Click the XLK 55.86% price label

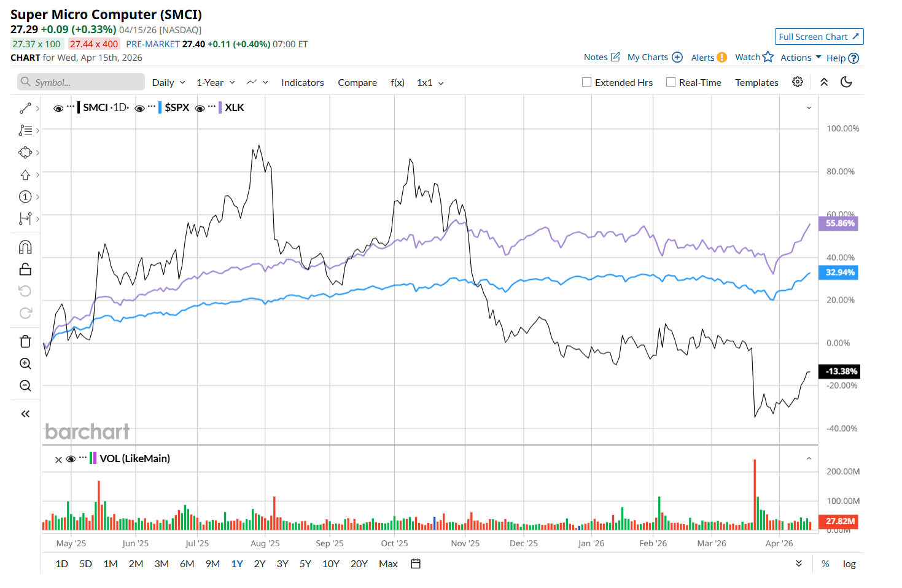point(839,223)
